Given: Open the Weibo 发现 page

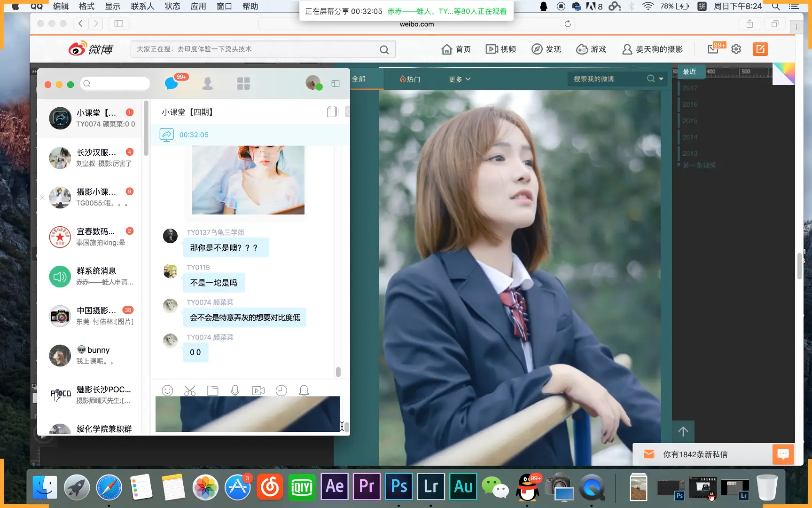Looking at the screenshot, I should click(x=546, y=49).
